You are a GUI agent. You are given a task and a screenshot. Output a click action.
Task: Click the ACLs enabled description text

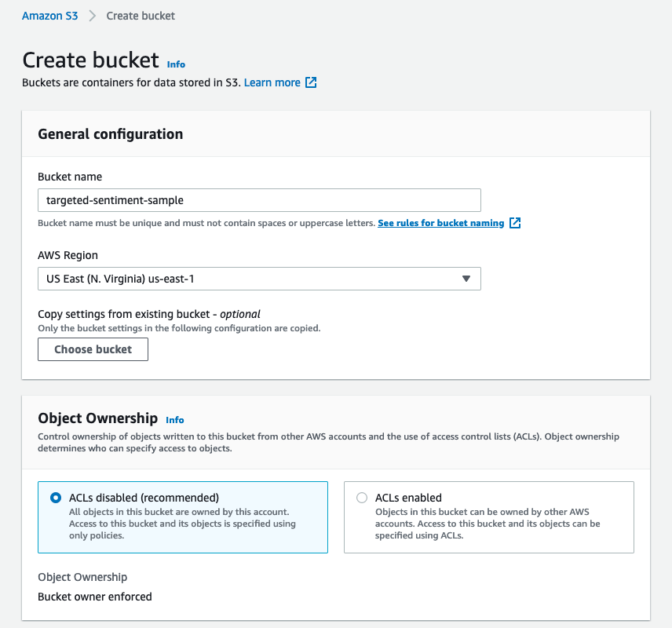487,524
